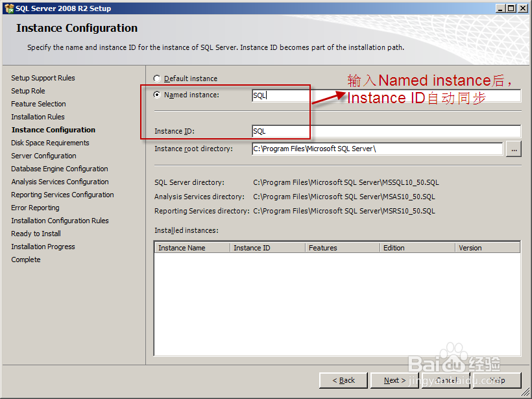
Task: Click the Disk Space Requirements step
Action: click(x=50, y=143)
